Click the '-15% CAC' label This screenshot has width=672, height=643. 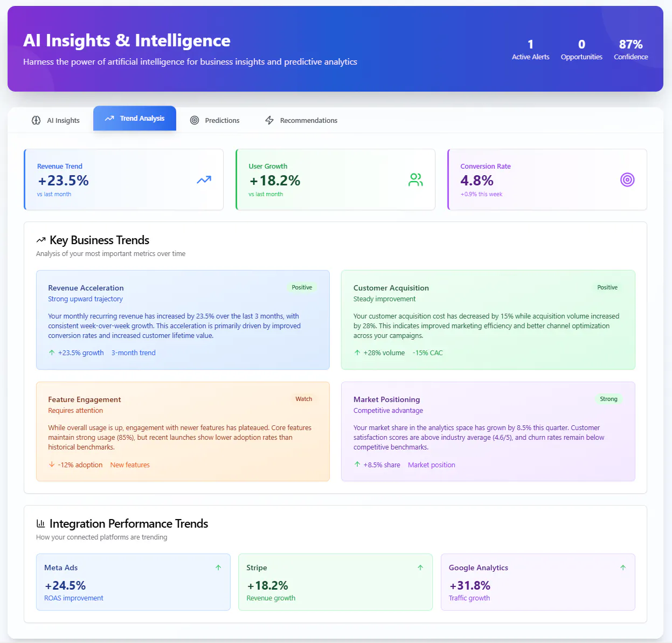[428, 352]
